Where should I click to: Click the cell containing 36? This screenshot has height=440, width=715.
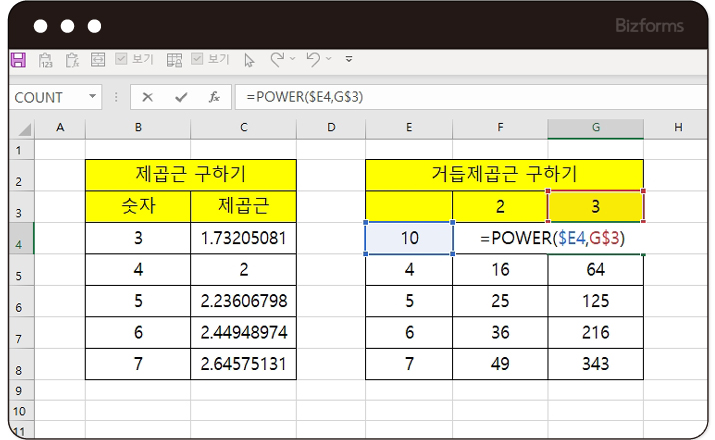click(500, 332)
